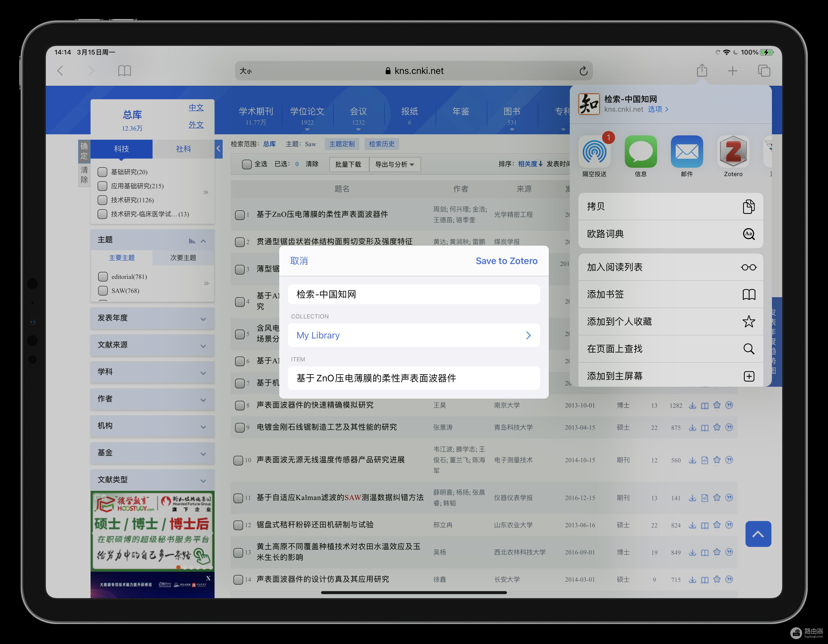Open AirDrop from the share sheet
The height and width of the screenshot is (644, 828).
point(594,152)
